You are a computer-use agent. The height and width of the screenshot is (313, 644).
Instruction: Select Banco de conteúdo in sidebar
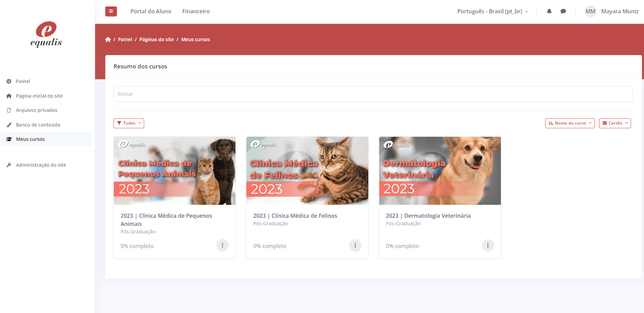(38, 125)
